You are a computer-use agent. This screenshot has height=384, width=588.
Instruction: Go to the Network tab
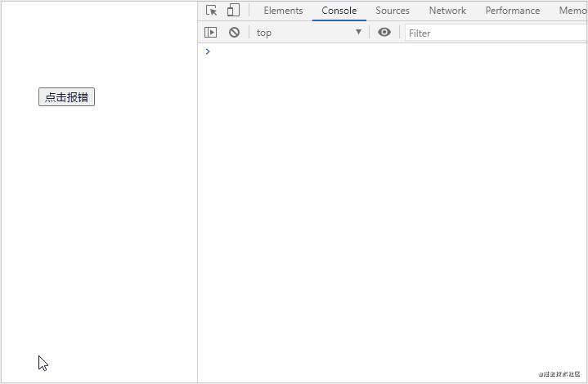pos(447,11)
